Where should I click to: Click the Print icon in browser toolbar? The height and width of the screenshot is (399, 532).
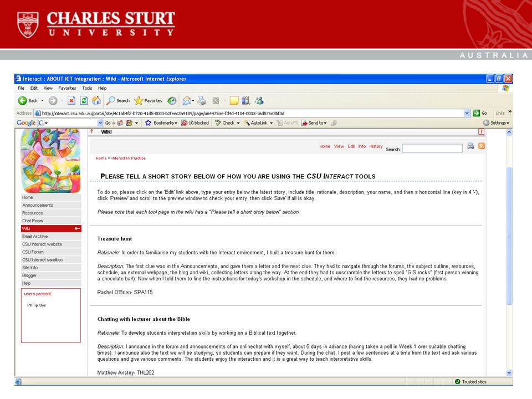[202, 100]
